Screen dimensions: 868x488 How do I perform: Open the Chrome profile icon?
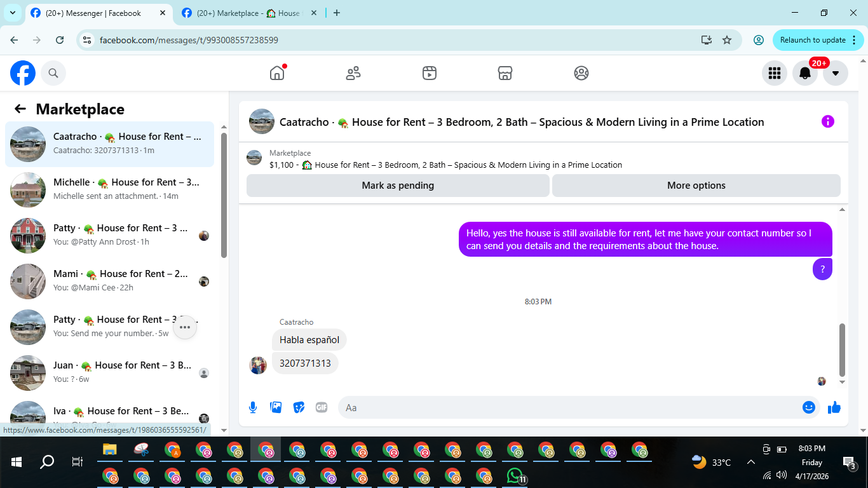pyautogui.click(x=758, y=40)
